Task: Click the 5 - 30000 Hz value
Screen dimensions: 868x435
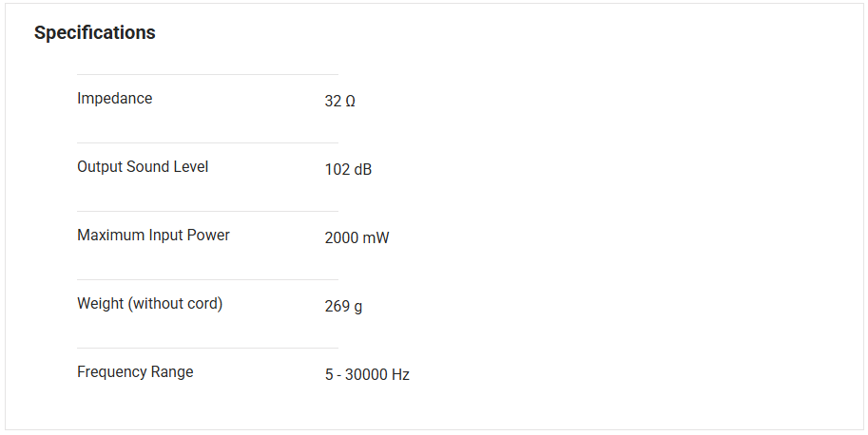Action: click(367, 375)
